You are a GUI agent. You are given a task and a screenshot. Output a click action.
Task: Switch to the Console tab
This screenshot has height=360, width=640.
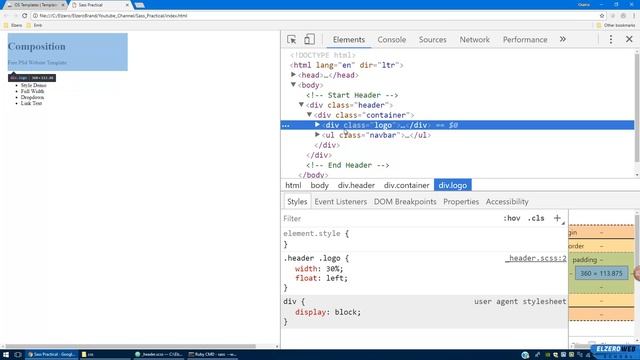[391, 40]
